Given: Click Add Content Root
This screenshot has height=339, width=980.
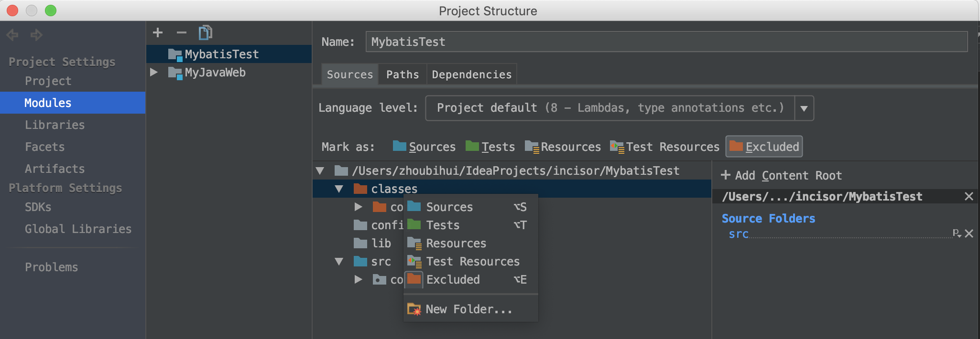Looking at the screenshot, I should [782, 175].
